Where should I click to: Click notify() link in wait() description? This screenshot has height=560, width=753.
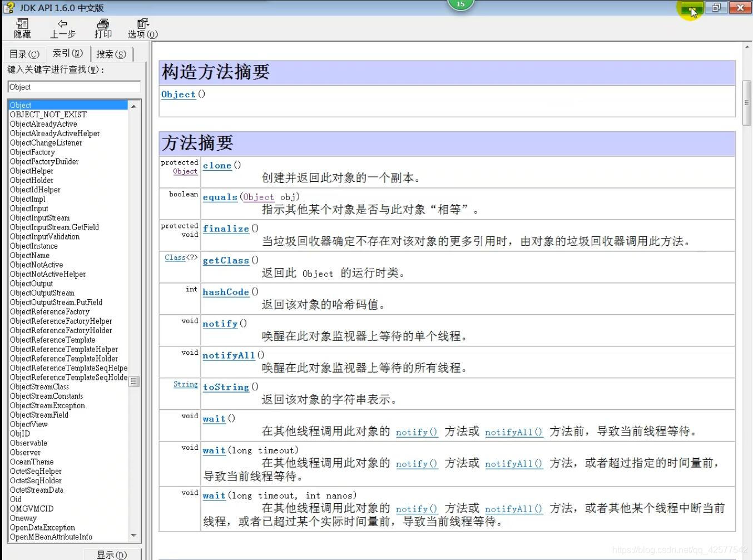point(417,432)
